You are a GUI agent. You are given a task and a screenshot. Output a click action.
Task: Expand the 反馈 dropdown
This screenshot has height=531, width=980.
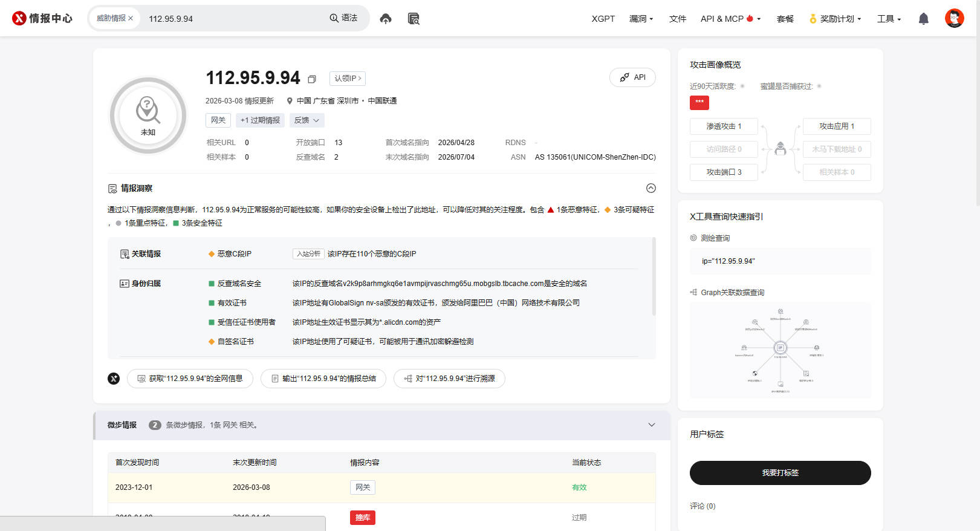pyautogui.click(x=307, y=120)
